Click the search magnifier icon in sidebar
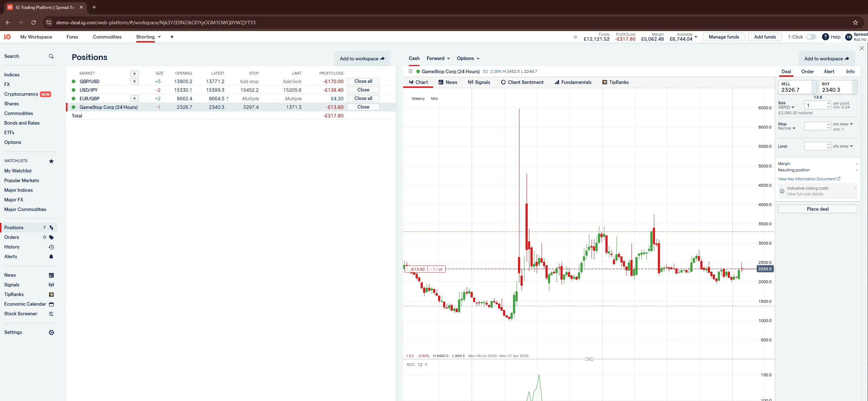This screenshot has width=868, height=401. [x=51, y=56]
